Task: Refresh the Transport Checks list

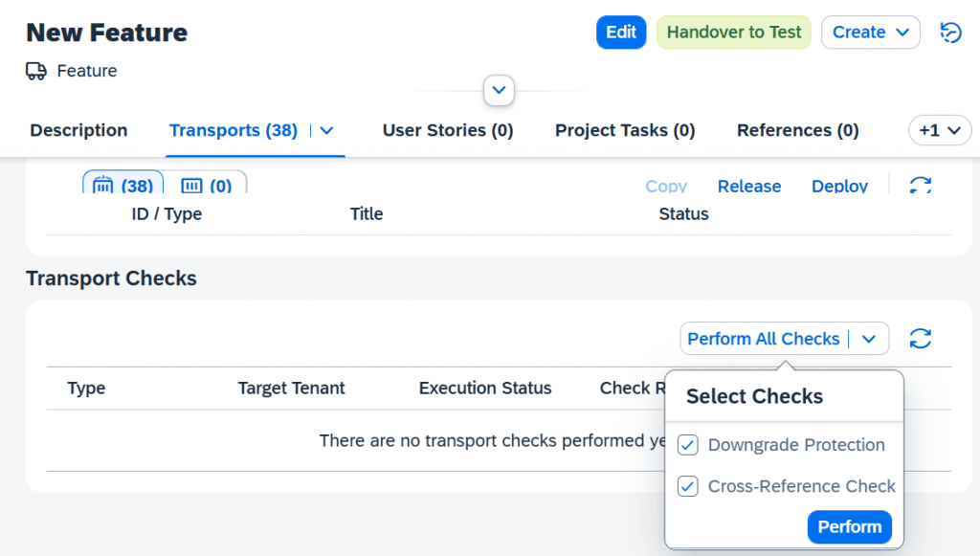Action: [x=920, y=339]
